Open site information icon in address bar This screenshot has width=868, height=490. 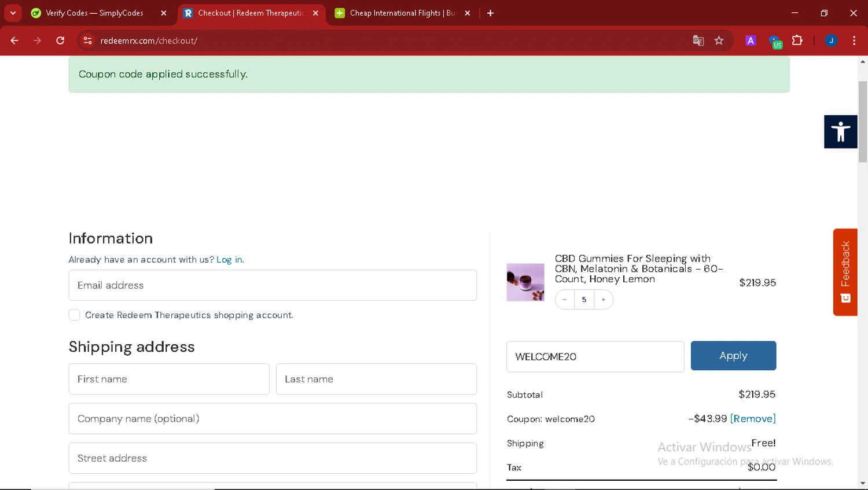click(x=87, y=40)
